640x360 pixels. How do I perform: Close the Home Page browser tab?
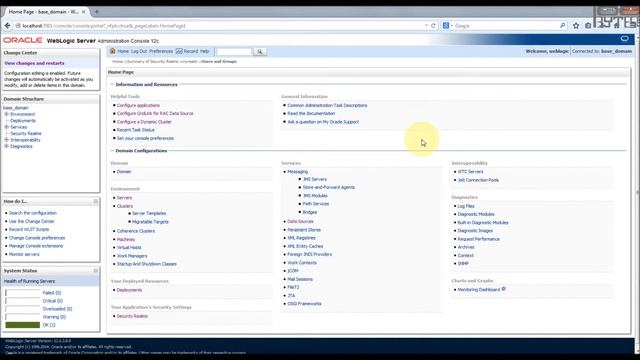point(84,12)
